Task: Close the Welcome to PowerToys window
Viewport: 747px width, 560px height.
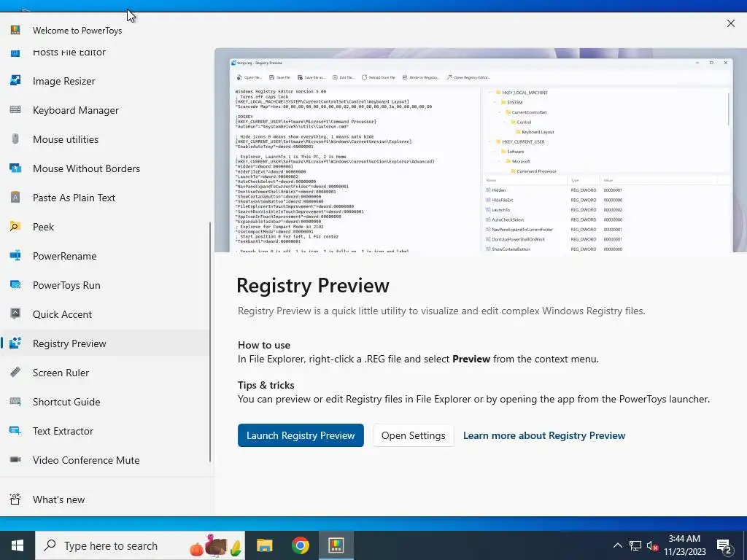Action: 731,23
